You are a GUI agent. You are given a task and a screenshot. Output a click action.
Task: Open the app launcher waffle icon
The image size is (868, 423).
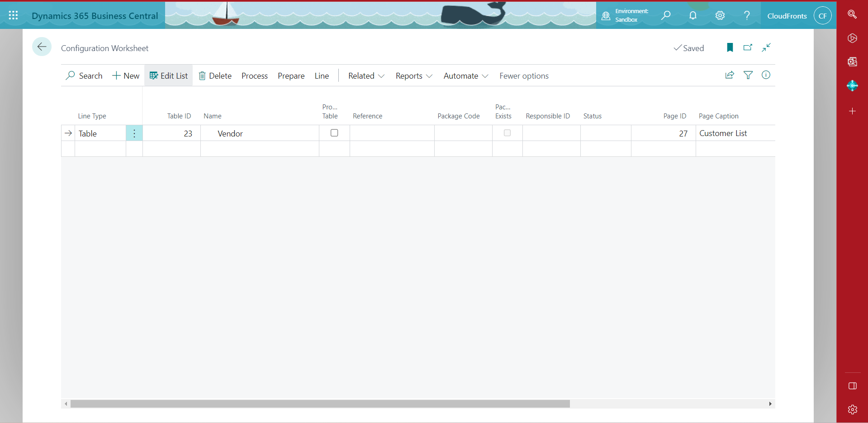point(13,15)
